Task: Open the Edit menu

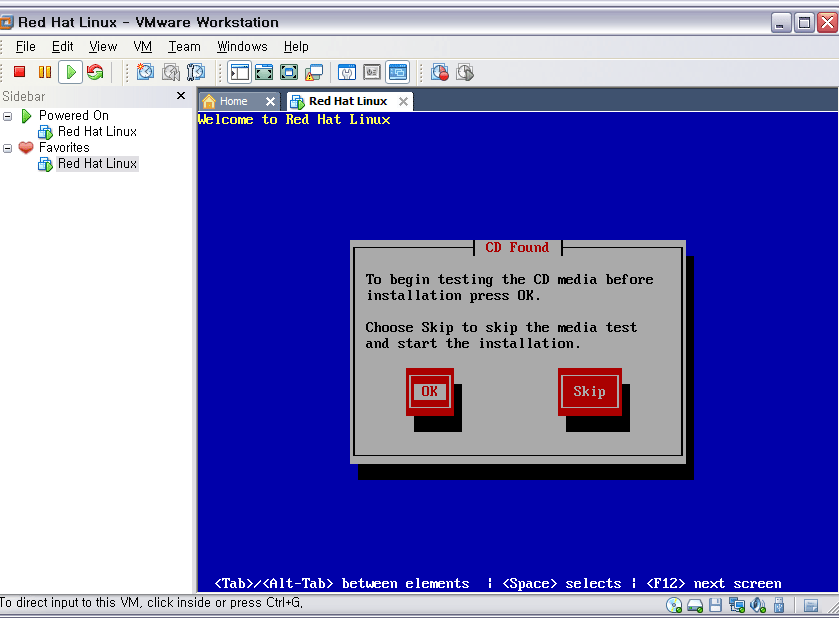Action: tap(62, 47)
